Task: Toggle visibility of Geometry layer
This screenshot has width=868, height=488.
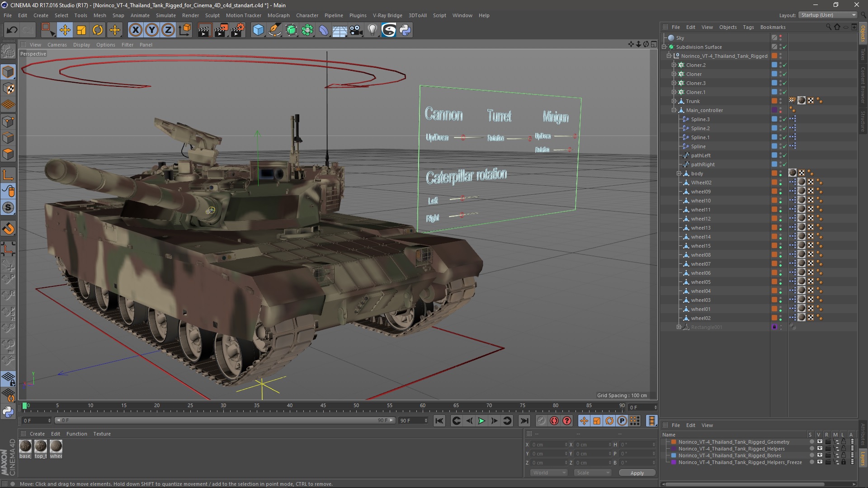Action: click(x=819, y=442)
